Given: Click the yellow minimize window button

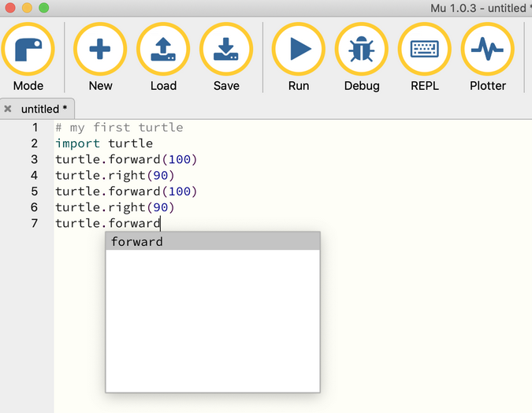Looking at the screenshot, I should pyautogui.click(x=27, y=8).
